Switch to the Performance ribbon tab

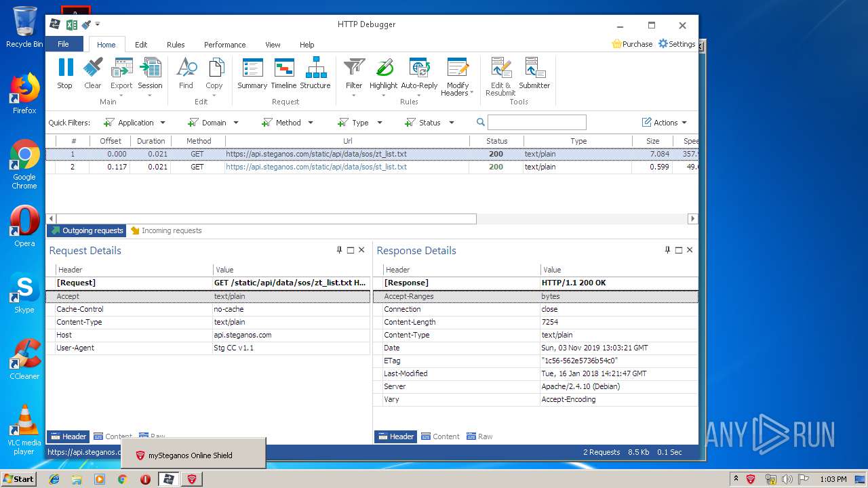click(x=225, y=45)
